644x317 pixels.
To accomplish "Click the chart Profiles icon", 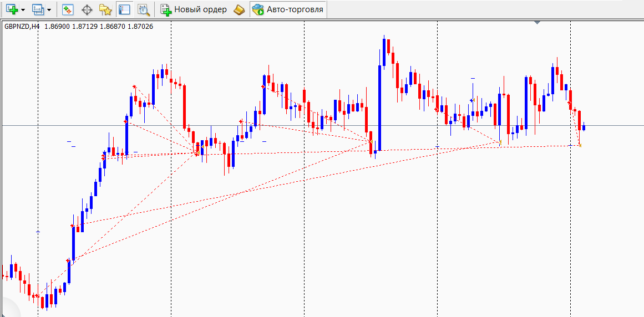I will (38, 9).
